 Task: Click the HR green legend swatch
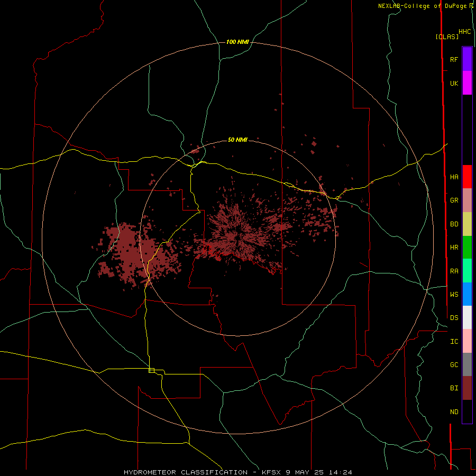point(467,248)
